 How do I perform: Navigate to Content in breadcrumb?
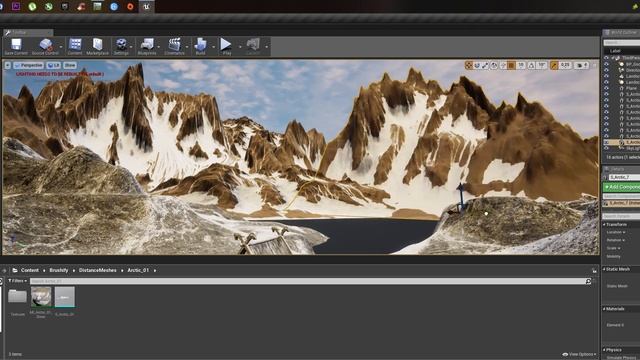30,270
